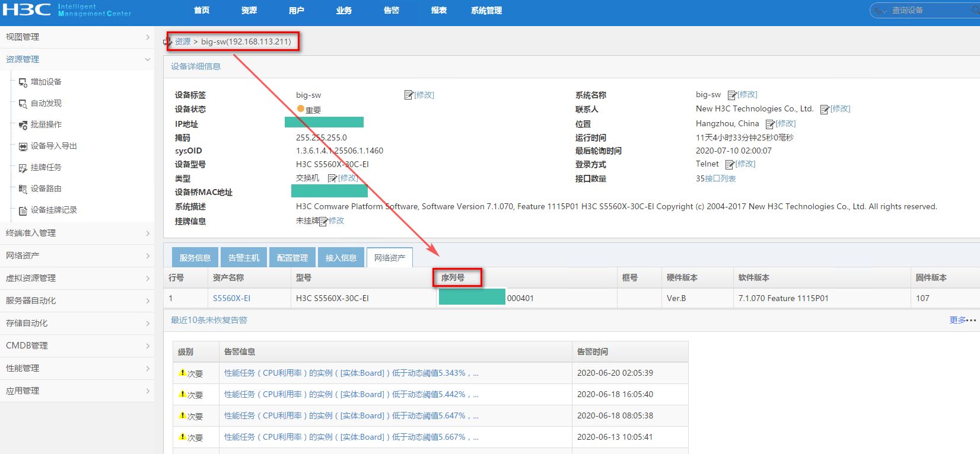Screen dimensions: 980x454
Task: Click the 设备导入导出 import/export icon
Action: tap(23, 146)
